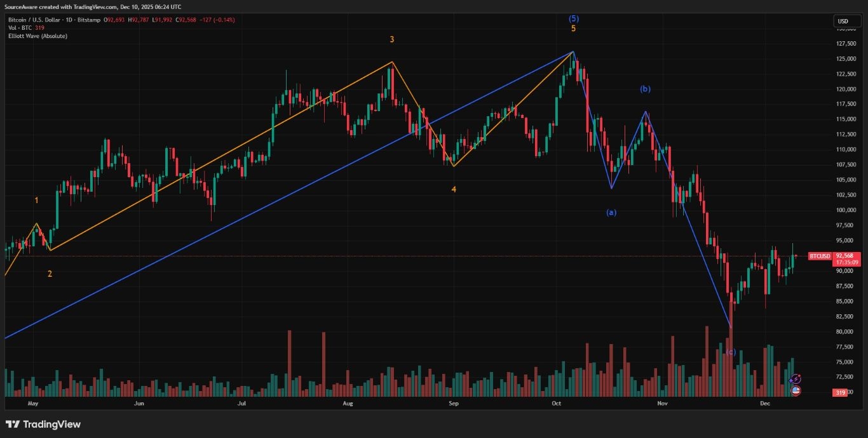This screenshot has height=438, width=868.
Task: Select the Elliott Wave (Absolute) indicator legend
Action: pos(36,36)
